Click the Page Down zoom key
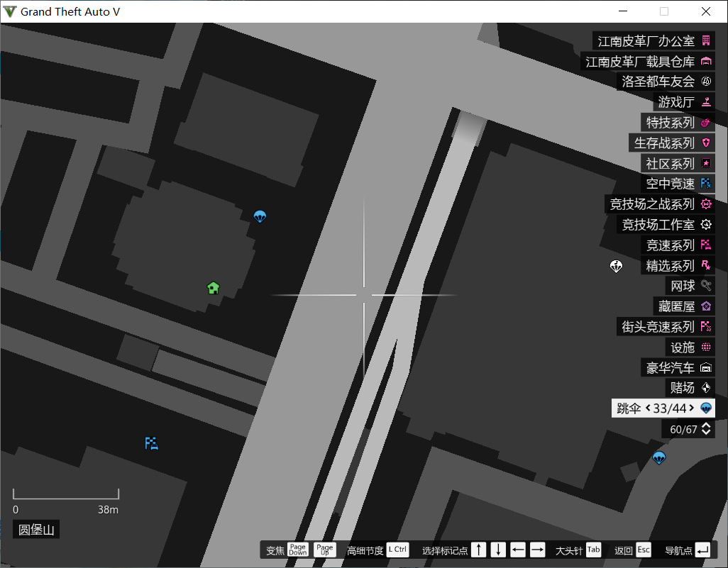This screenshot has height=568, width=728. (297, 550)
